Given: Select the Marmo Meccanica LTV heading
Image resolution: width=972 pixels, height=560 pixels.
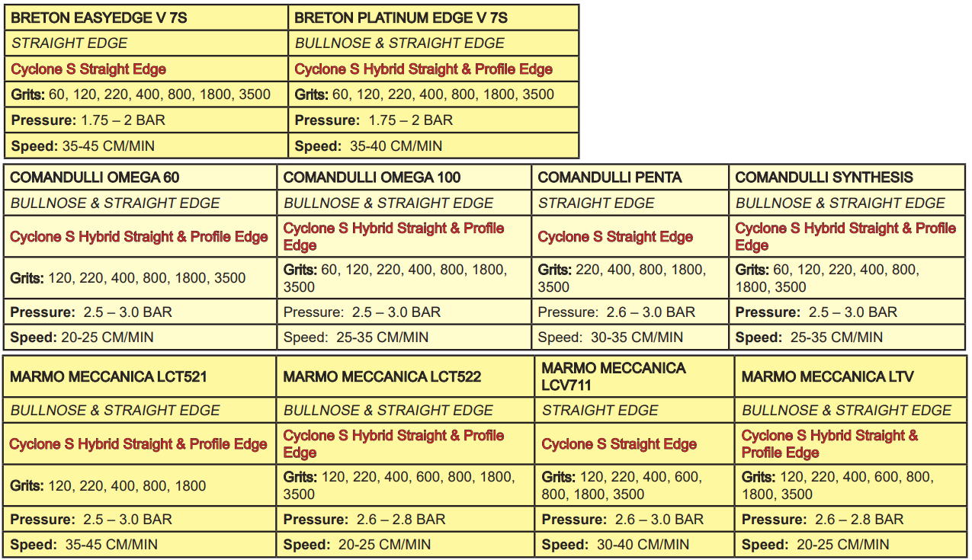Looking at the screenshot, I should (x=827, y=376).
